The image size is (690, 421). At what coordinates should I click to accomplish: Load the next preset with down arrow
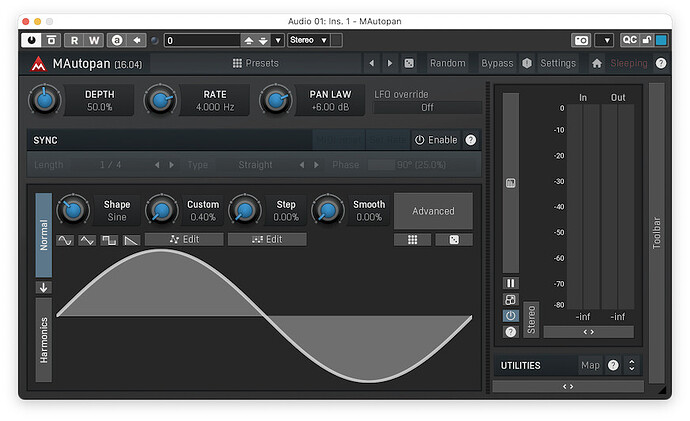263,40
